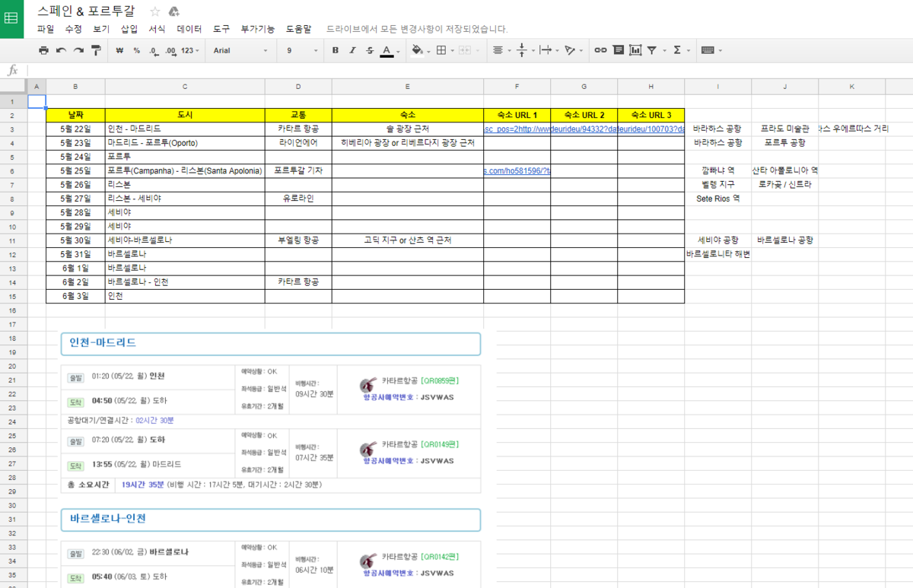Image resolution: width=913 pixels, height=588 pixels.
Task: Toggle strikethrough formatting
Action: pos(370,50)
